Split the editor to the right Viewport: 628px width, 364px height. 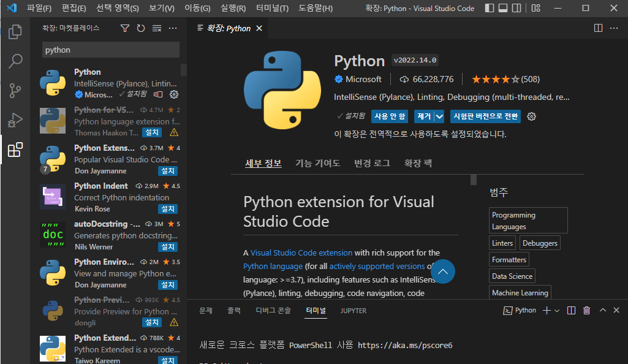(598, 28)
